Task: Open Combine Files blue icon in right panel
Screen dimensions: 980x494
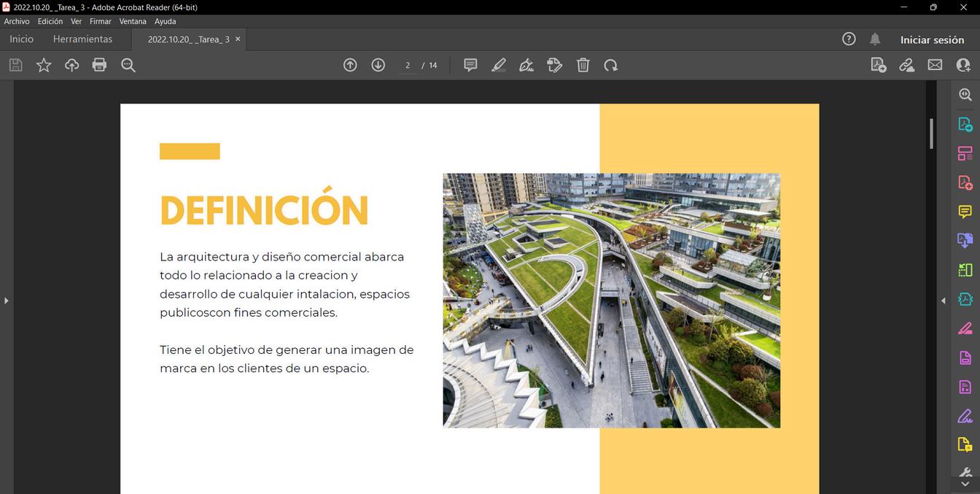Action: pos(965,241)
